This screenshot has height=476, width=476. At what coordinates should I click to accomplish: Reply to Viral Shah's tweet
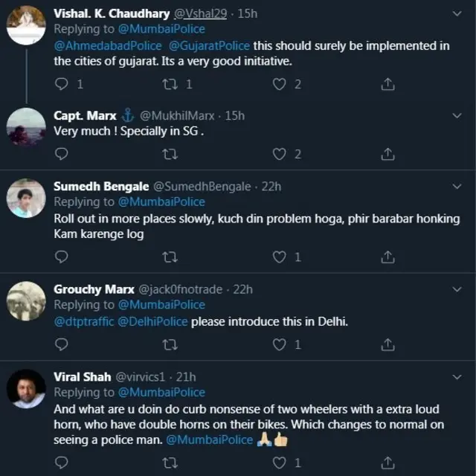pyautogui.click(x=62, y=463)
